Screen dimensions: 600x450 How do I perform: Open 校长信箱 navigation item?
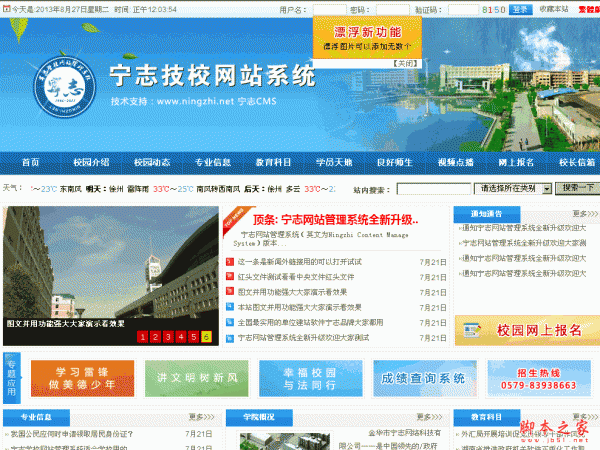tap(577, 162)
